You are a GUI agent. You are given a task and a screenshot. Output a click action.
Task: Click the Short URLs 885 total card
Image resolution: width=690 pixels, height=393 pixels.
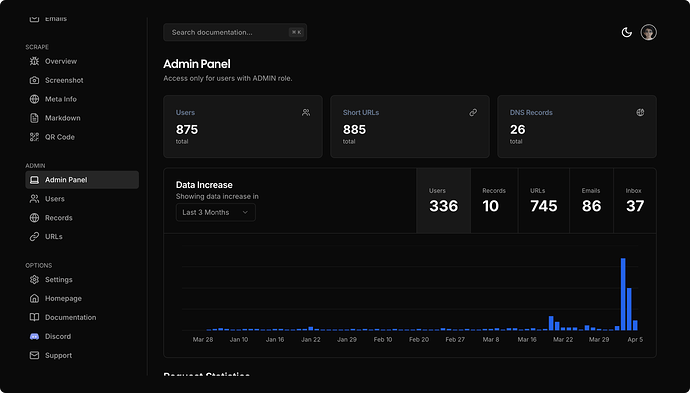tap(410, 126)
